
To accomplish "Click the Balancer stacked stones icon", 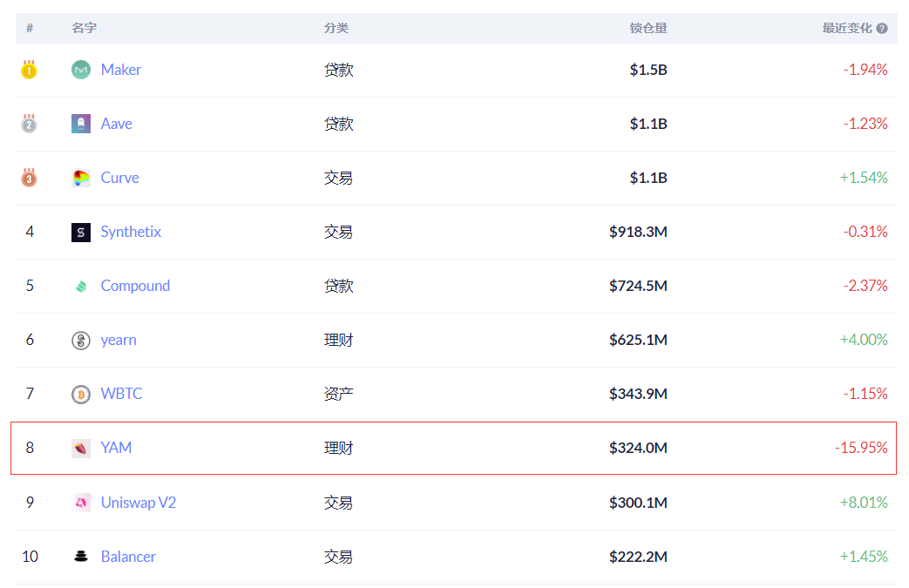I will 80,556.
